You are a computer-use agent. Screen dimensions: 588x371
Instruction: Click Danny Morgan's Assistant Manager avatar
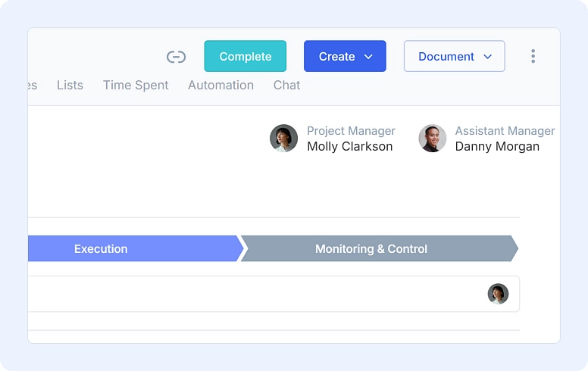tap(433, 139)
